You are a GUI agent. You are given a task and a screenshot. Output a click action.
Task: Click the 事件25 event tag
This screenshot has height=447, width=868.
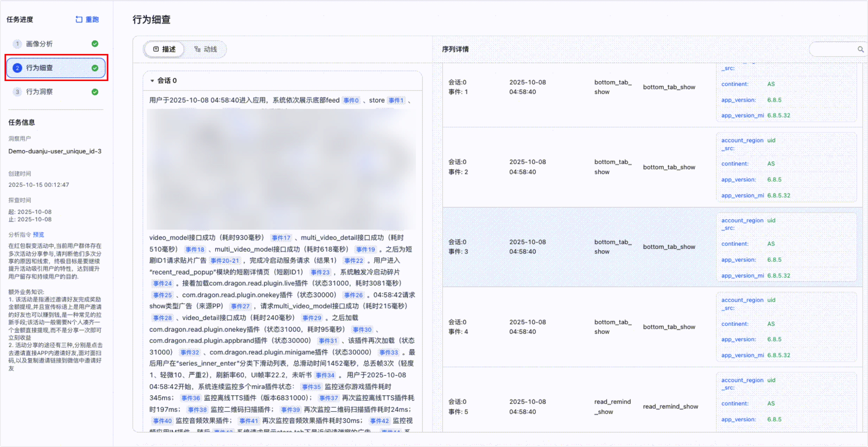pos(162,295)
